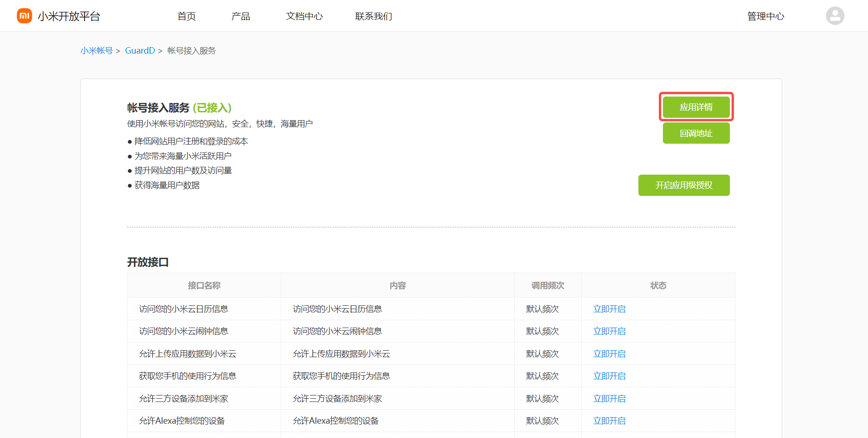
Task: Select 联系我们 in the navigation bar
Action: point(373,16)
